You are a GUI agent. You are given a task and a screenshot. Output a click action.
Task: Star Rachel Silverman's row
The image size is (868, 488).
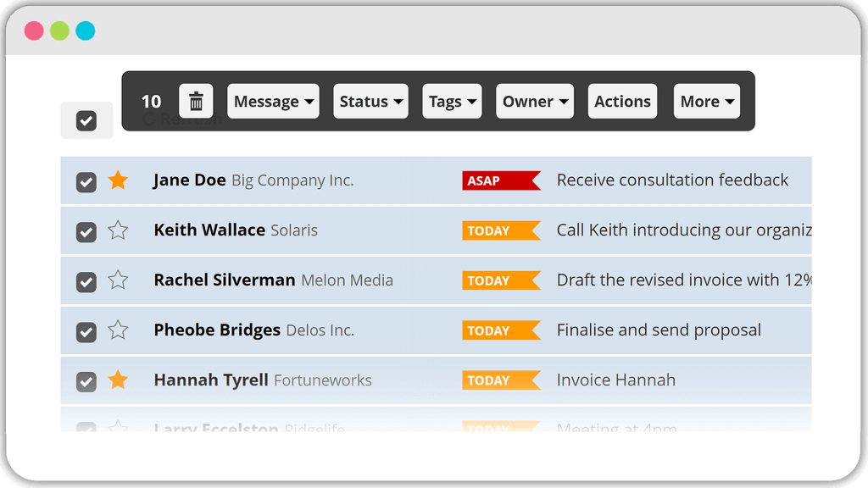(x=118, y=280)
